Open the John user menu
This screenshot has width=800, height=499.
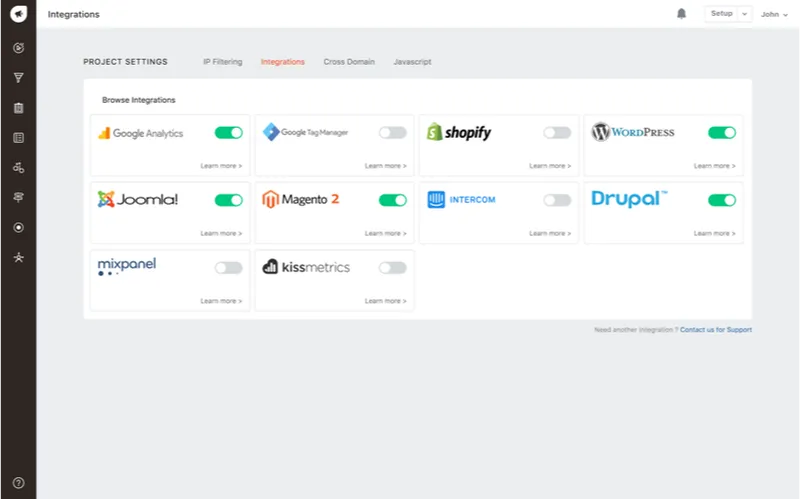point(774,14)
